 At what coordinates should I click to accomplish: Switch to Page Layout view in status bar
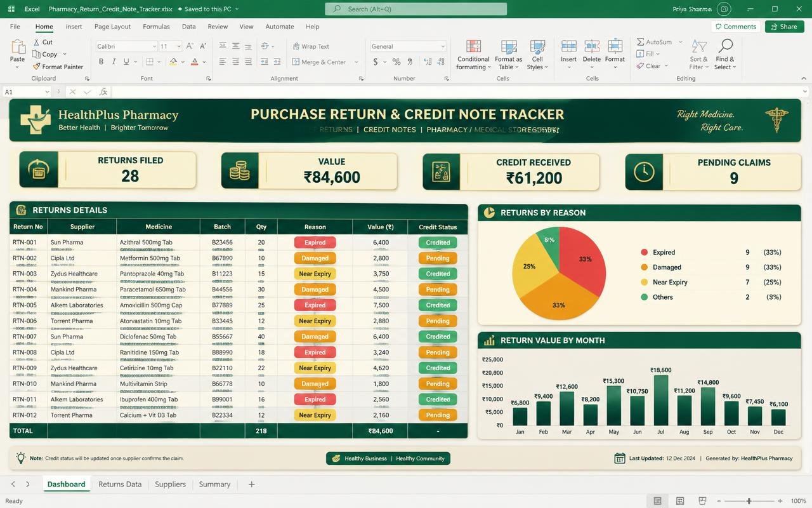tap(680, 501)
